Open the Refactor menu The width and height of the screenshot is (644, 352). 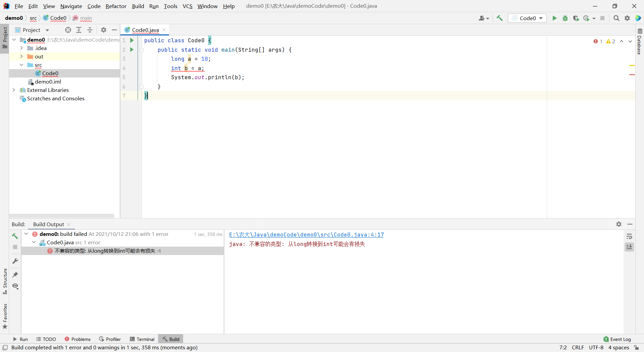point(116,6)
